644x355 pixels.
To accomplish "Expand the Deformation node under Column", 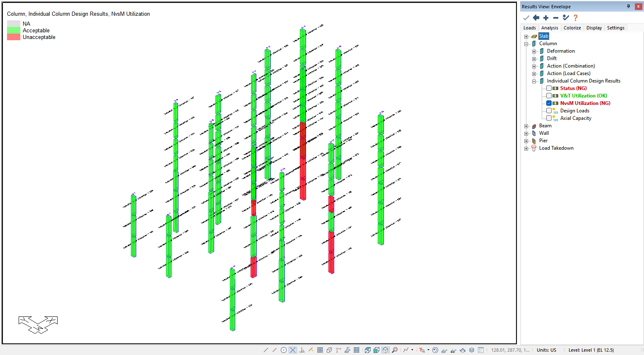I will (534, 51).
